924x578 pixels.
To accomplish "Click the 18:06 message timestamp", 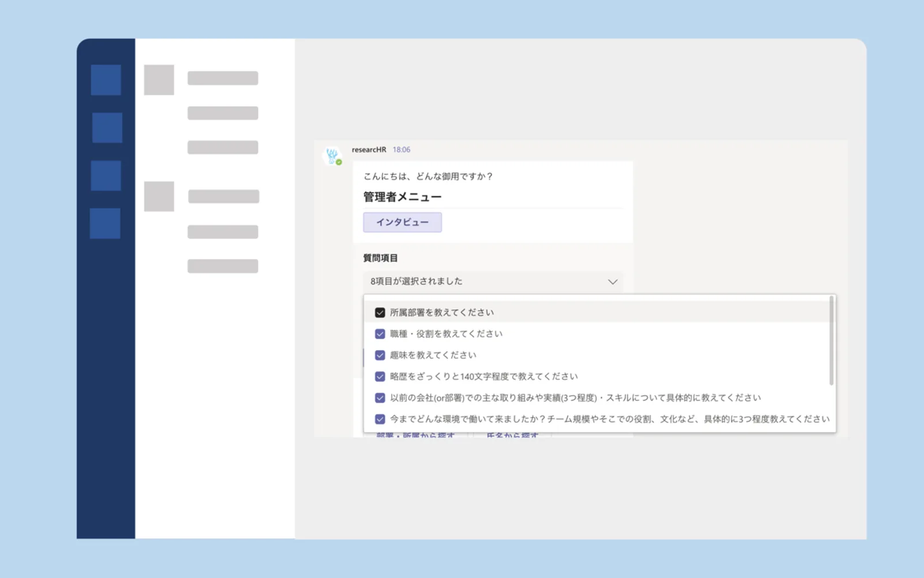I will click(401, 150).
